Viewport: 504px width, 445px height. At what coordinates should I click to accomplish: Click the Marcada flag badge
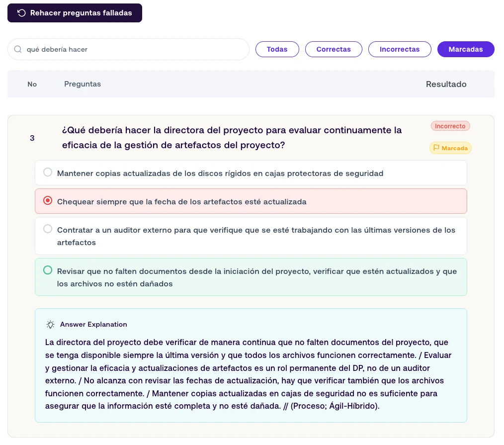point(450,148)
